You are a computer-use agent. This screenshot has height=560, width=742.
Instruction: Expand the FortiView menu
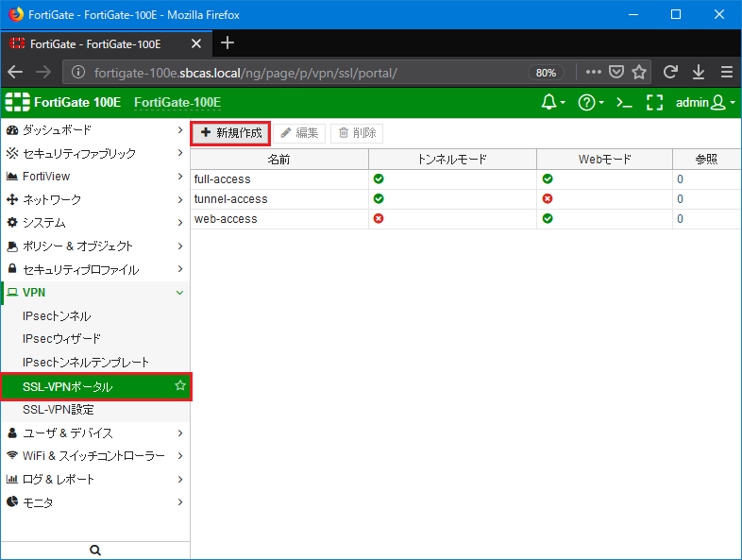pos(94,176)
